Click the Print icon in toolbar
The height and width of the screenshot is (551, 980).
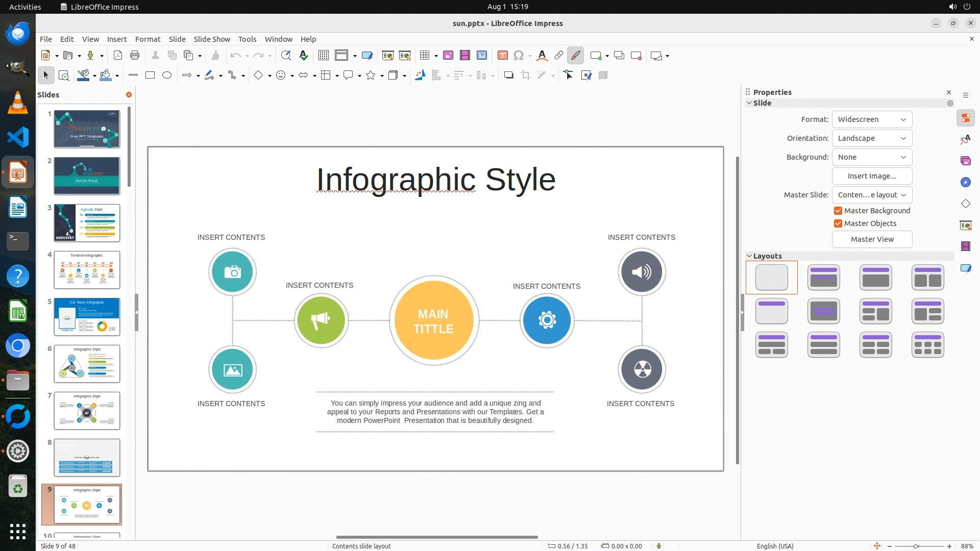click(135, 56)
